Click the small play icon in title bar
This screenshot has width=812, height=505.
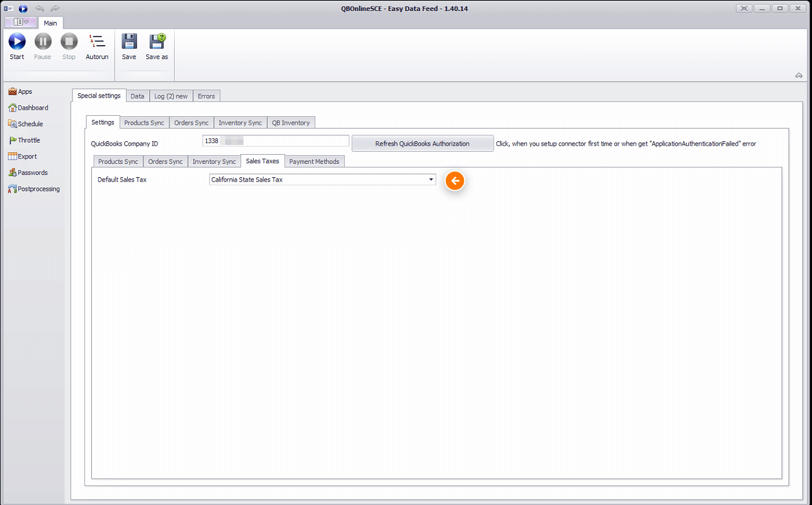[x=23, y=9]
